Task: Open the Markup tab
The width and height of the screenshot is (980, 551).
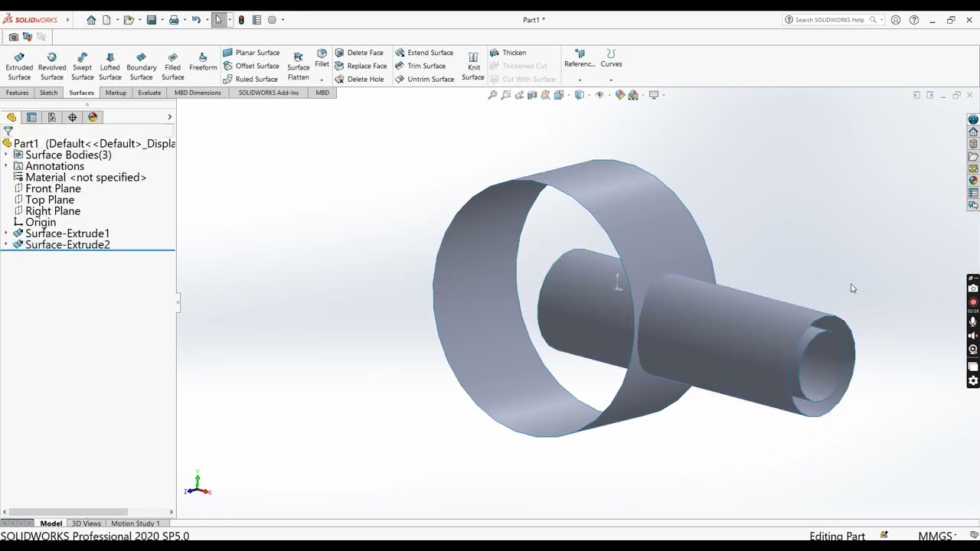Action: pos(116,93)
